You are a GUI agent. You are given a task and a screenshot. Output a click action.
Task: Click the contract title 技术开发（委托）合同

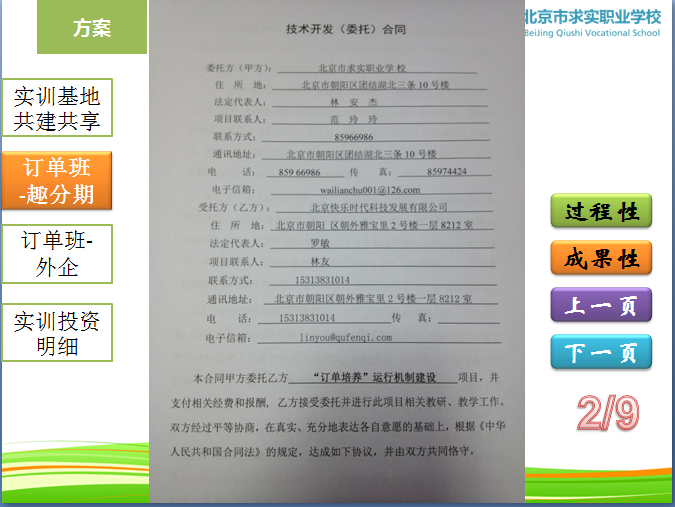pos(346,29)
